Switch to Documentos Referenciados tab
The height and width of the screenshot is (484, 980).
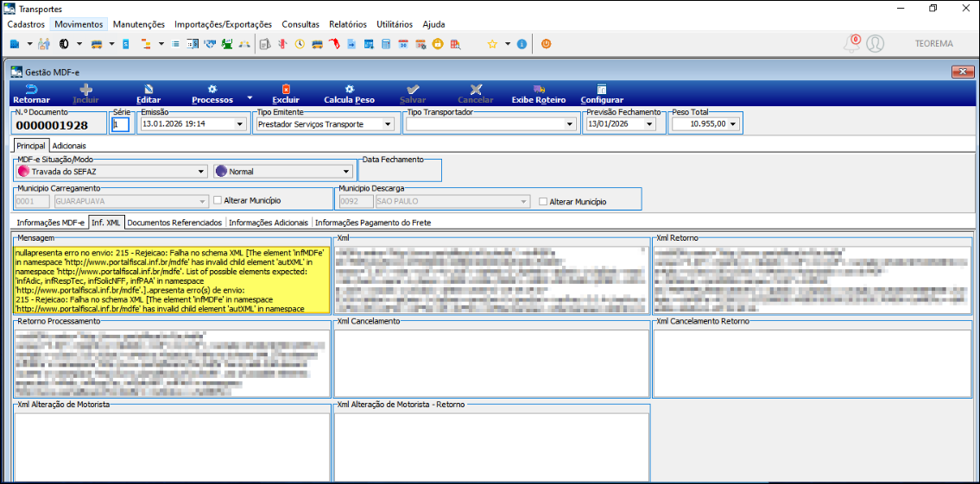174,223
